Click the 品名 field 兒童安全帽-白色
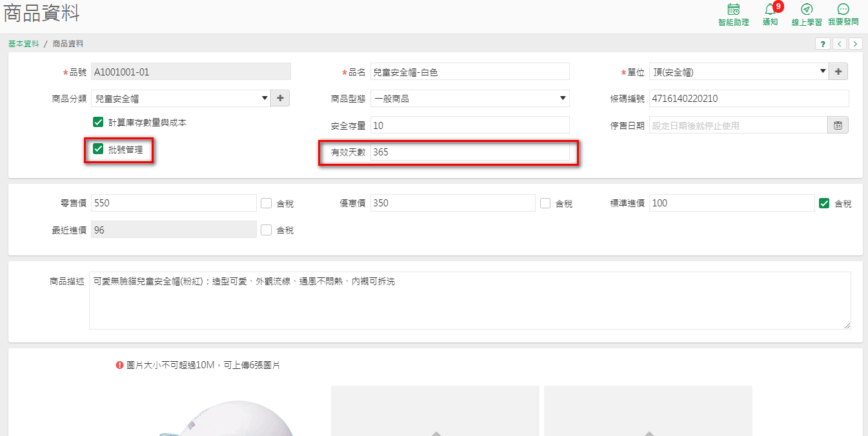The width and height of the screenshot is (868, 436). pyautogui.click(x=470, y=72)
